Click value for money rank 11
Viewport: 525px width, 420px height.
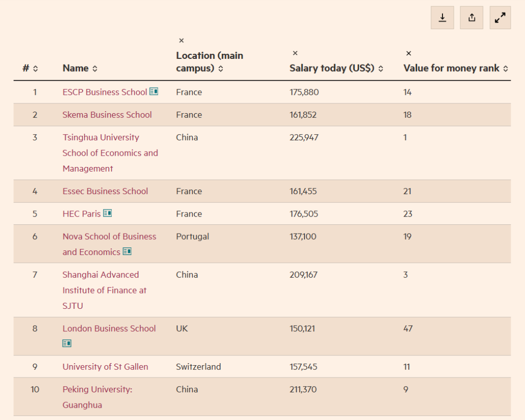[x=407, y=367]
